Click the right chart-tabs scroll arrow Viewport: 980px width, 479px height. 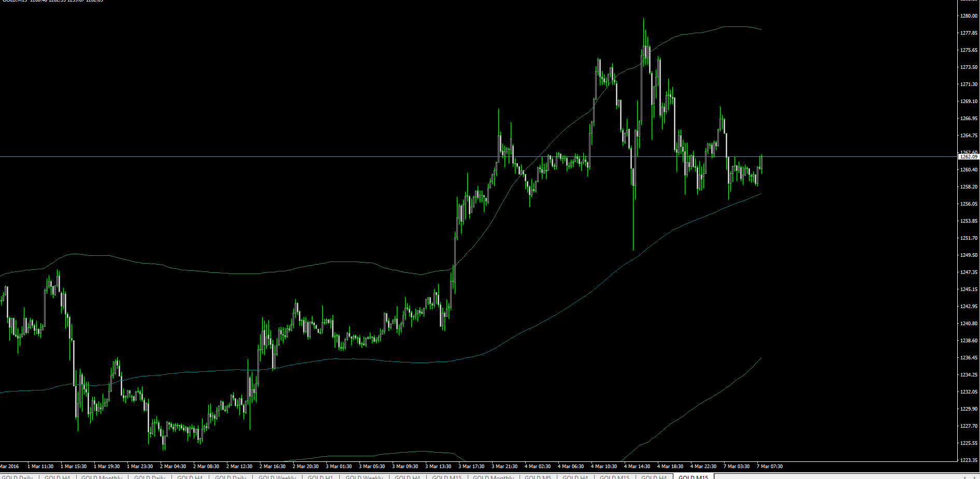point(974,477)
